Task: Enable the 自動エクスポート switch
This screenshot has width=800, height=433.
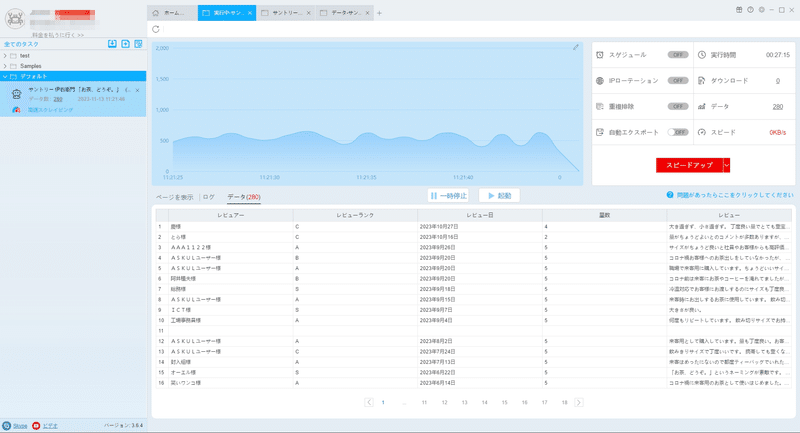Action: point(678,132)
